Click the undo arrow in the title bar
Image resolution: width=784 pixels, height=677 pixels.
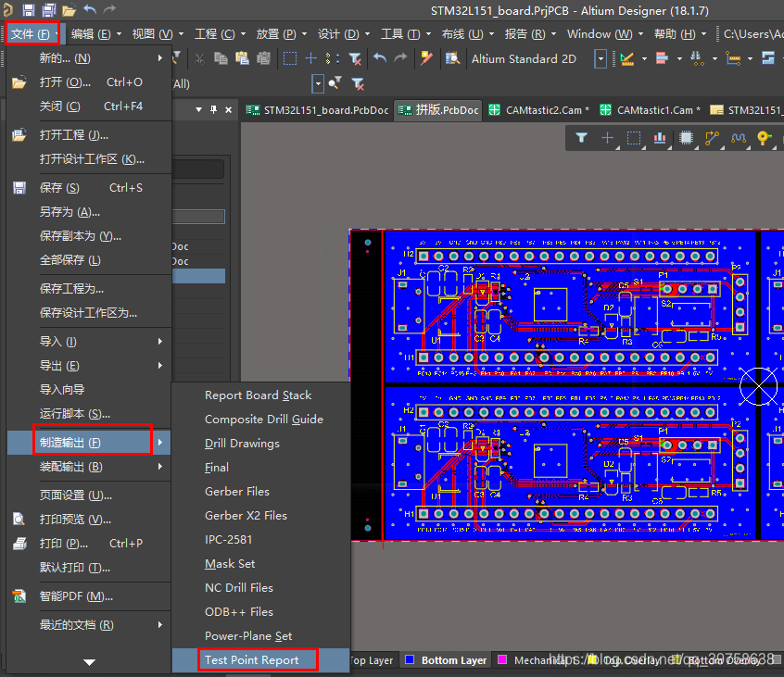[x=90, y=9]
